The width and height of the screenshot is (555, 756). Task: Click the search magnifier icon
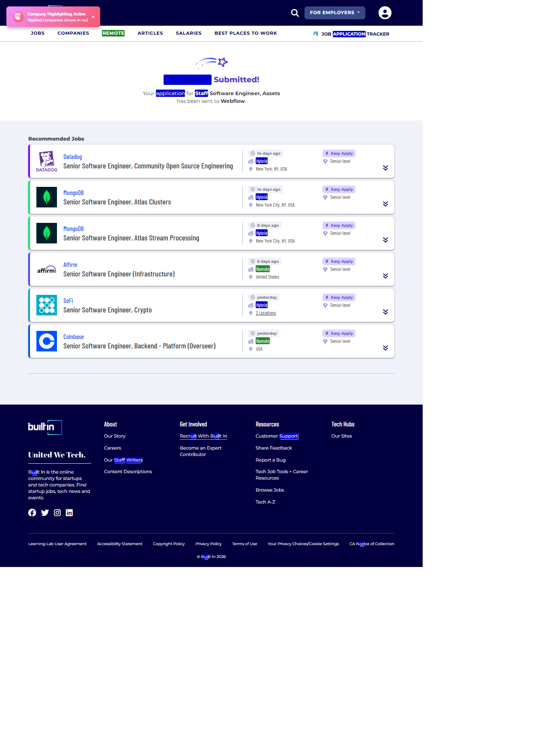pos(295,13)
